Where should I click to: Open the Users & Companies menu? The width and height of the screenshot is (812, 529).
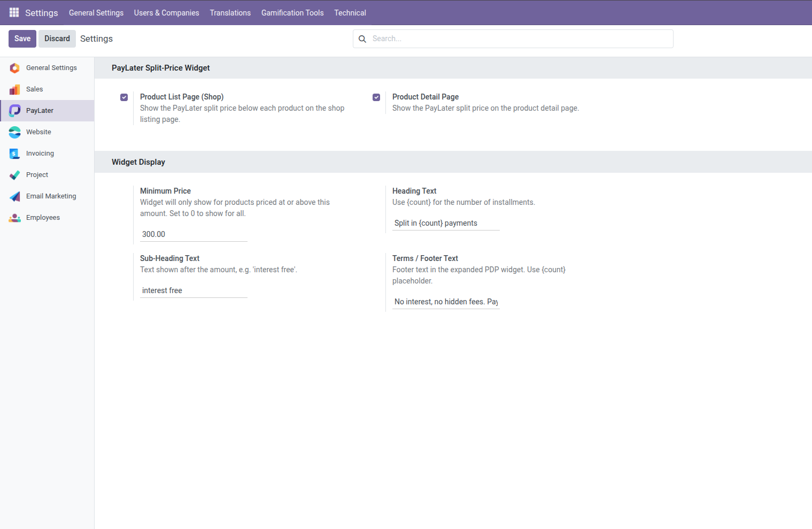coord(166,13)
